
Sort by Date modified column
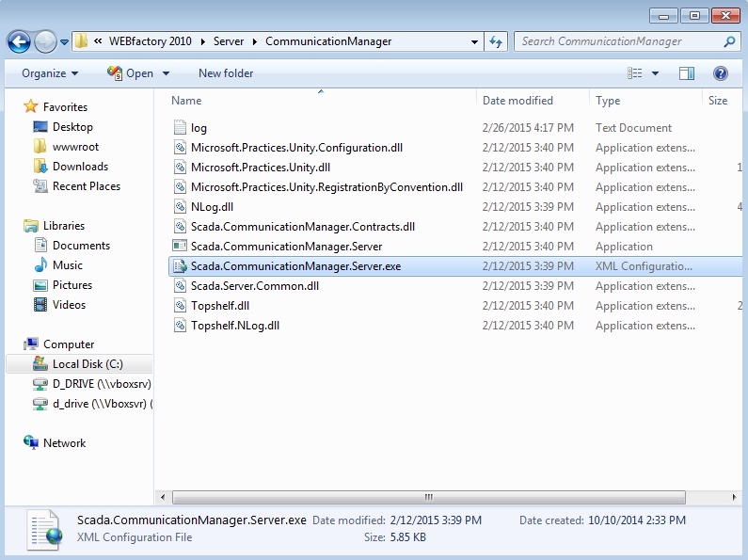click(x=517, y=101)
